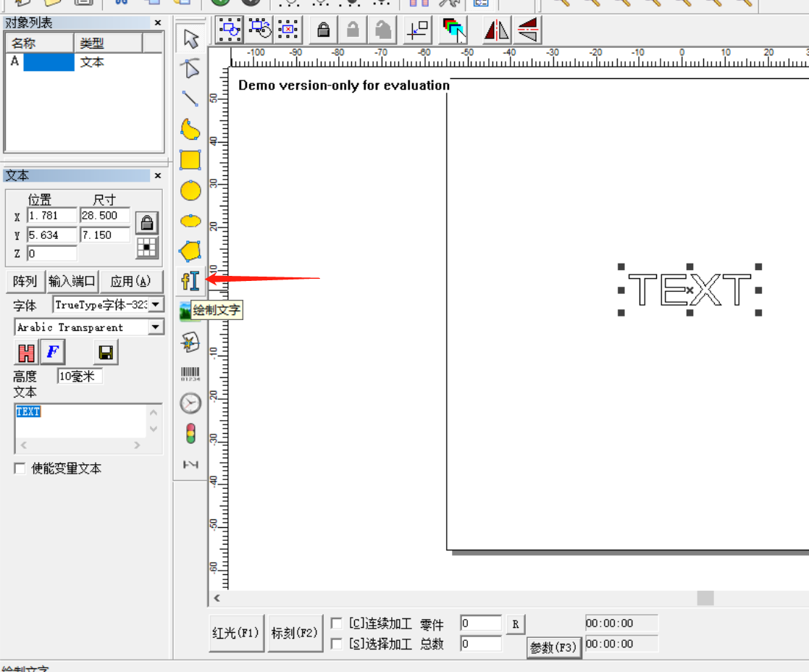Click the extend axis tool icon
This screenshot has width=809, height=672.
190,464
